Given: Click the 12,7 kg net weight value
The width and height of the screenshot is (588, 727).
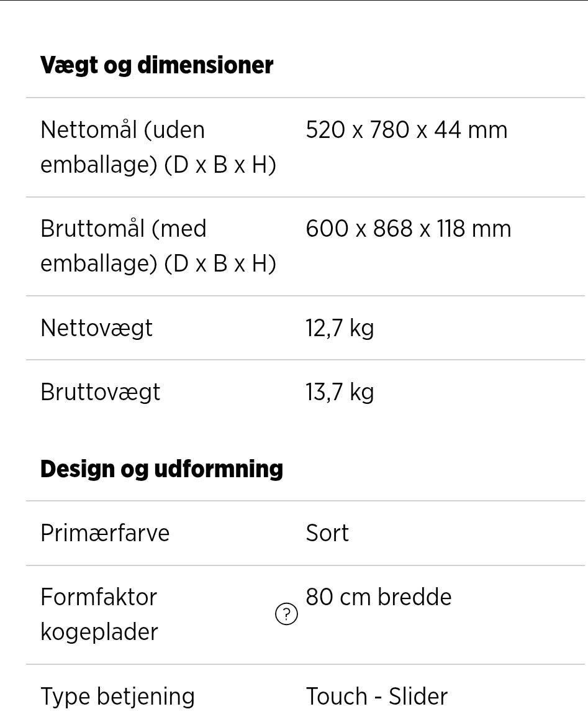Looking at the screenshot, I should 340,328.
